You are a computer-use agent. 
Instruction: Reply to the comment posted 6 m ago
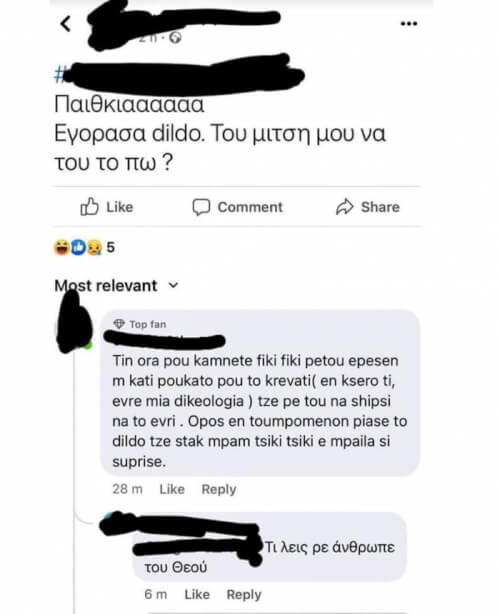(244, 595)
